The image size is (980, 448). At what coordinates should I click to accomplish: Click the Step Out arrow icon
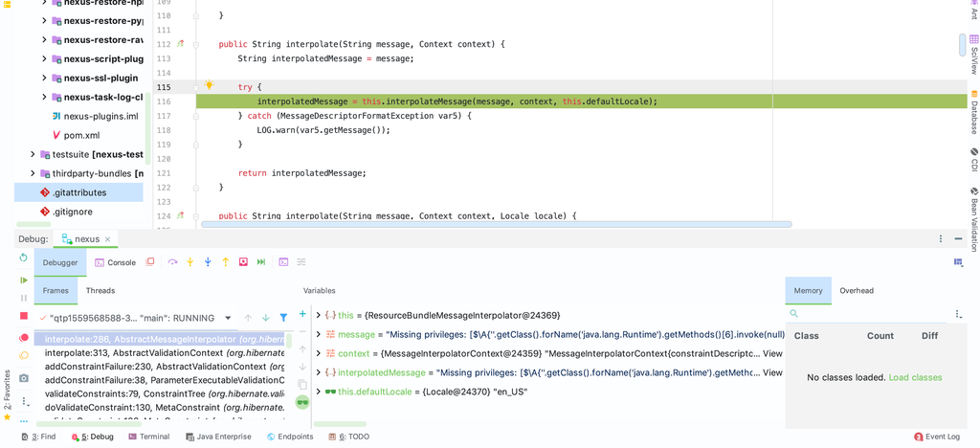click(226, 262)
